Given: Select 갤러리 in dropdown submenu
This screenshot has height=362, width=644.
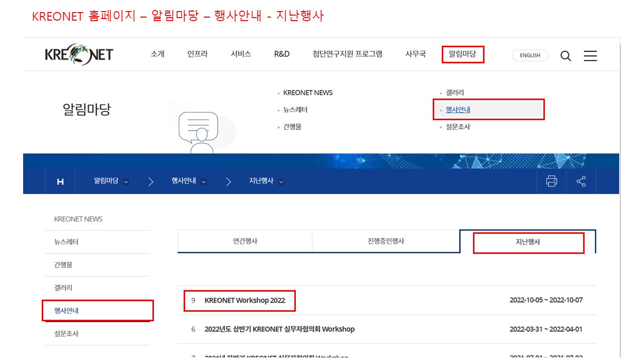Looking at the screenshot, I should click(x=455, y=93).
